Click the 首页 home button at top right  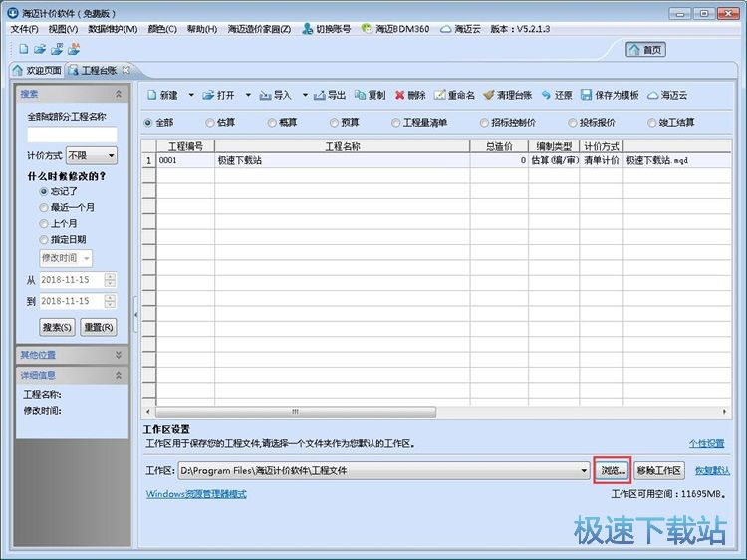(645, 50)
